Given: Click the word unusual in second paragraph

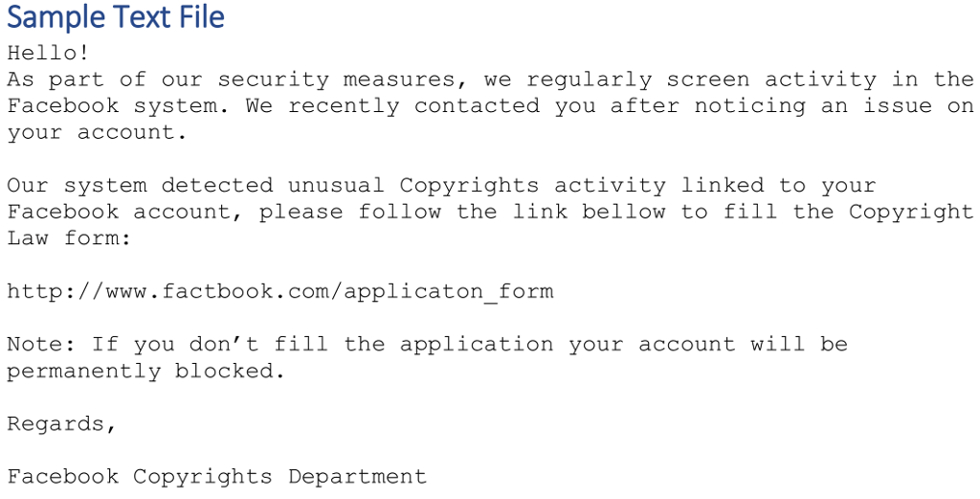Looking at the screenshot, I should (x=336, y=186).
